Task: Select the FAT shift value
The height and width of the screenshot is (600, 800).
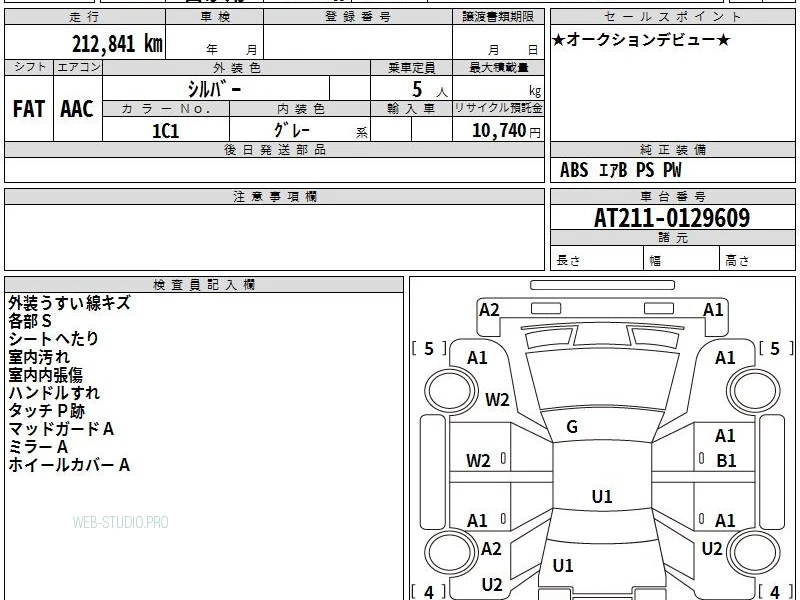Action: tap(29, 109)
